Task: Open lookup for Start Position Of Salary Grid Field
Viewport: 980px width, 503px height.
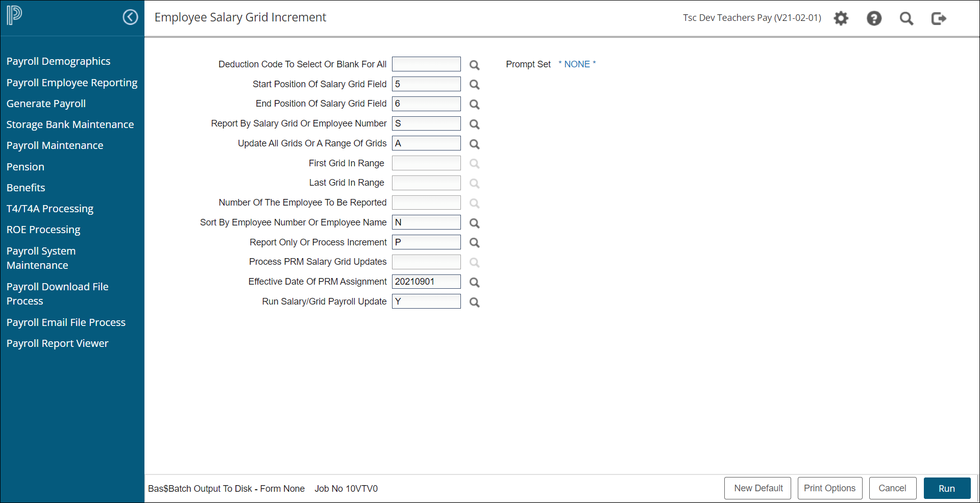Action: (474, 85)
